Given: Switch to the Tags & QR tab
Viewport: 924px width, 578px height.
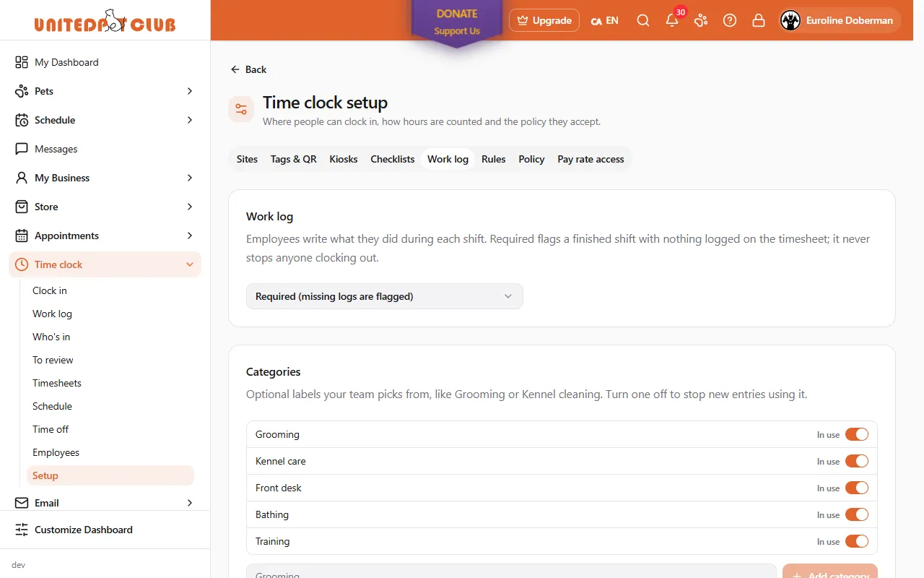Looking at the screenshot, I should coord(294,159).
